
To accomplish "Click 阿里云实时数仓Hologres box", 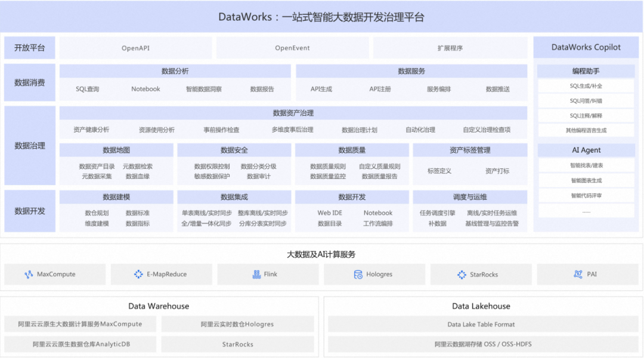I will tap(237, 324).
